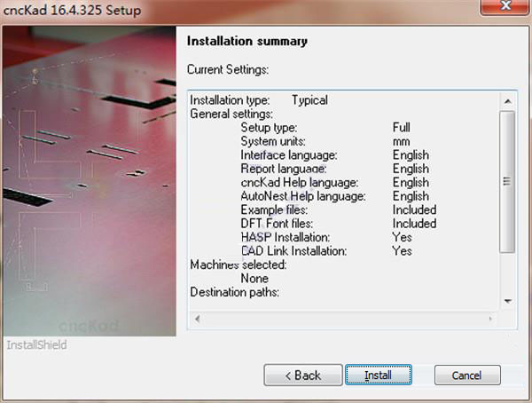Click the 'HASP Installation:' label
Screen dimensions: 532x403
point(286,237)
